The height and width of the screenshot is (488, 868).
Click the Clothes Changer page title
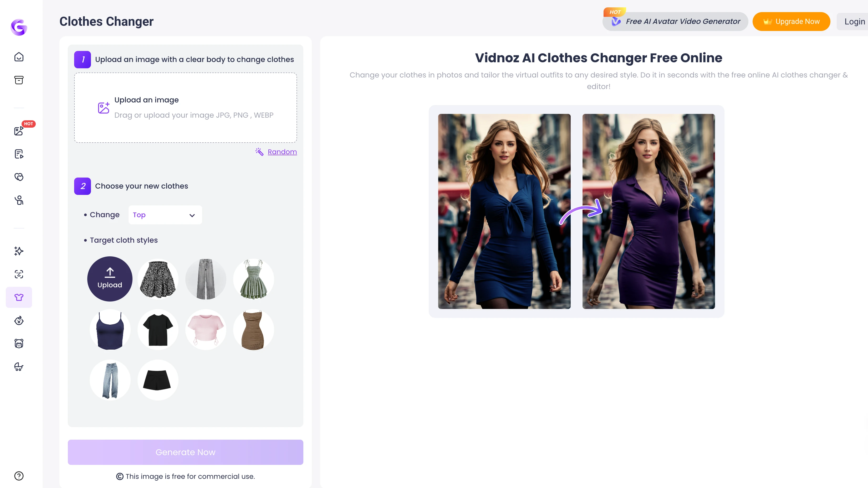point(106,22)
